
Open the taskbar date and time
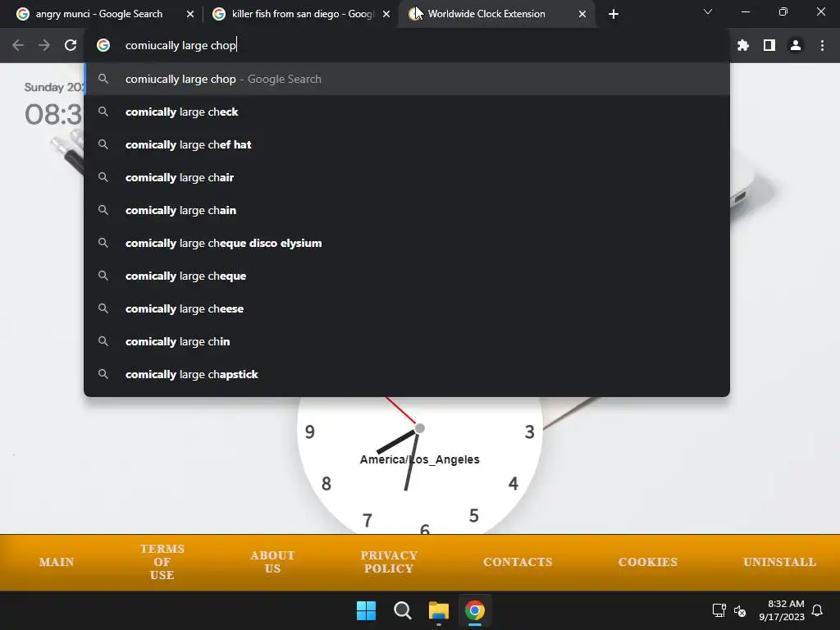[782, 610]
